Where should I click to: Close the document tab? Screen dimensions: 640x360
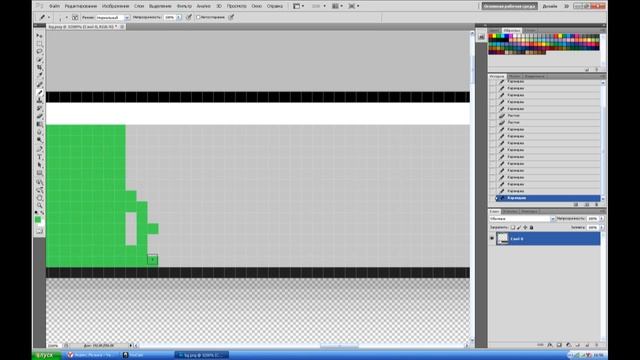point(122,27)
